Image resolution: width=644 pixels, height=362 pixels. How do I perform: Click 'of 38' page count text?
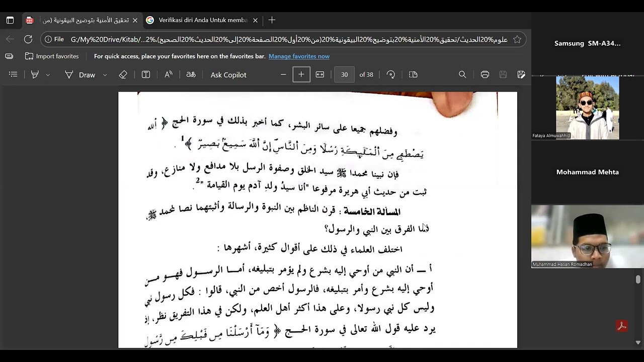click(x=366, y=74)
